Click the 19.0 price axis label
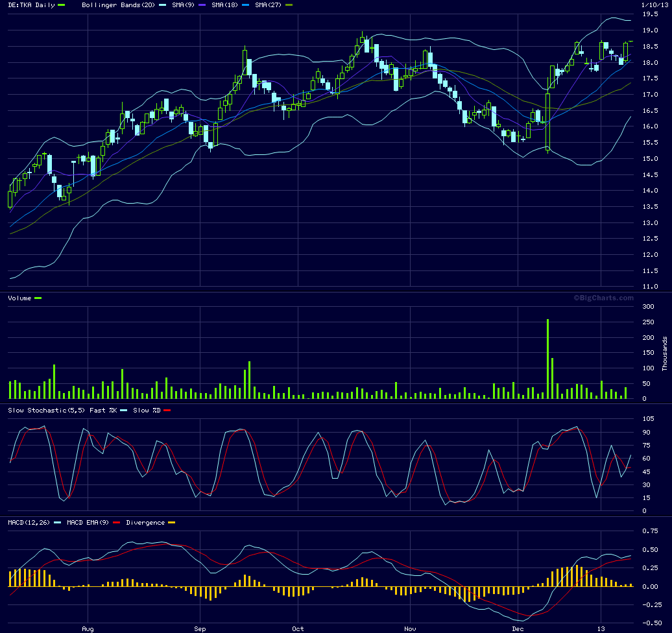This screenshot has width=672, height=633. coord(650,30)
